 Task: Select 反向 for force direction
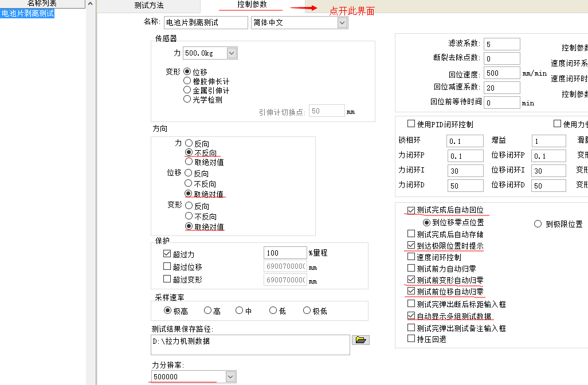pyautogui.click(x=189, y=143)
